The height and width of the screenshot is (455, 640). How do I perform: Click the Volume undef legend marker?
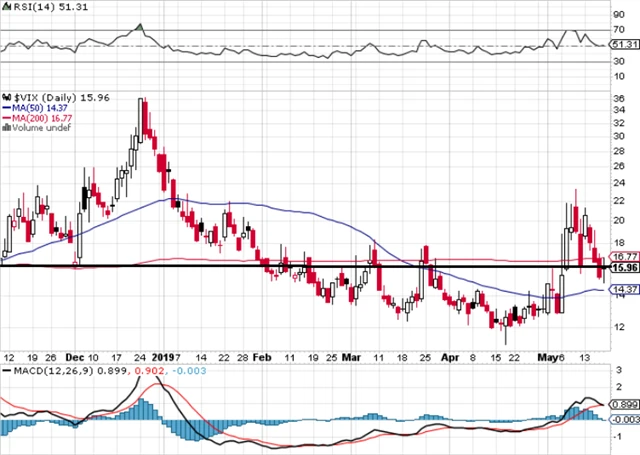click(x=6, y=127)
